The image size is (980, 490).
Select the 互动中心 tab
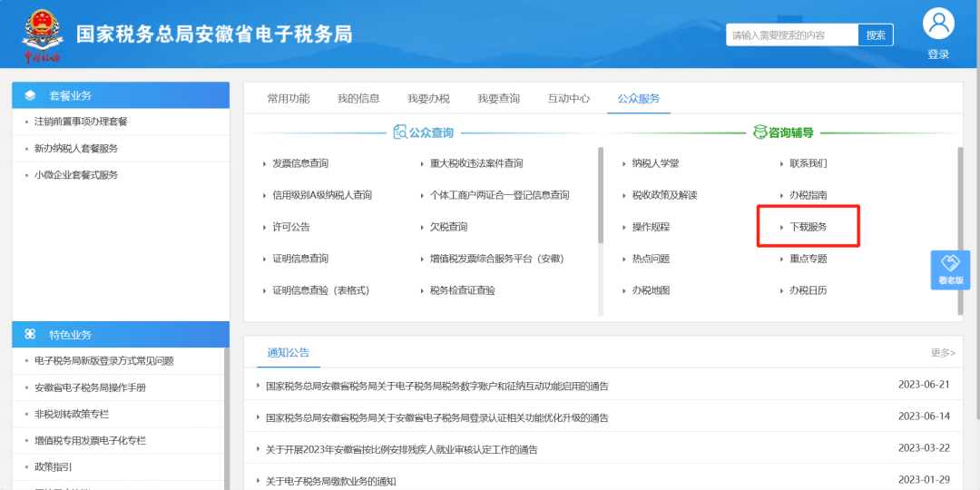[x=569, y=98]
